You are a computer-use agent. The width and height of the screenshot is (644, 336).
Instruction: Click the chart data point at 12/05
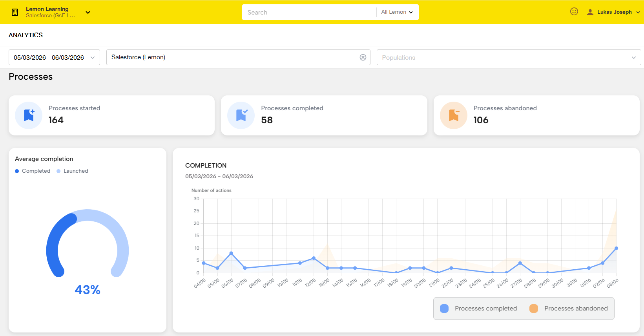click(x=314, y=258)
